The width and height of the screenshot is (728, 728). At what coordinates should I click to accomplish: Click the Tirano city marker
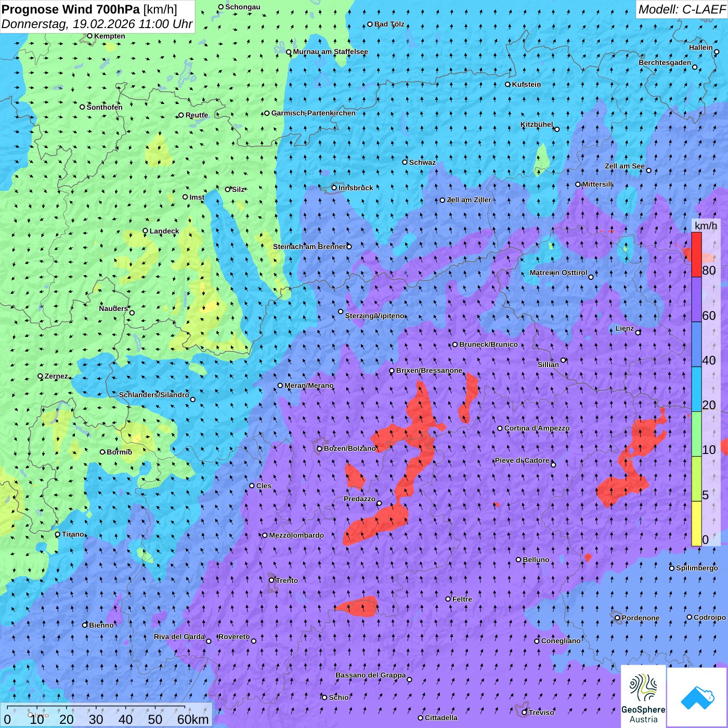[x=58, y=534]
